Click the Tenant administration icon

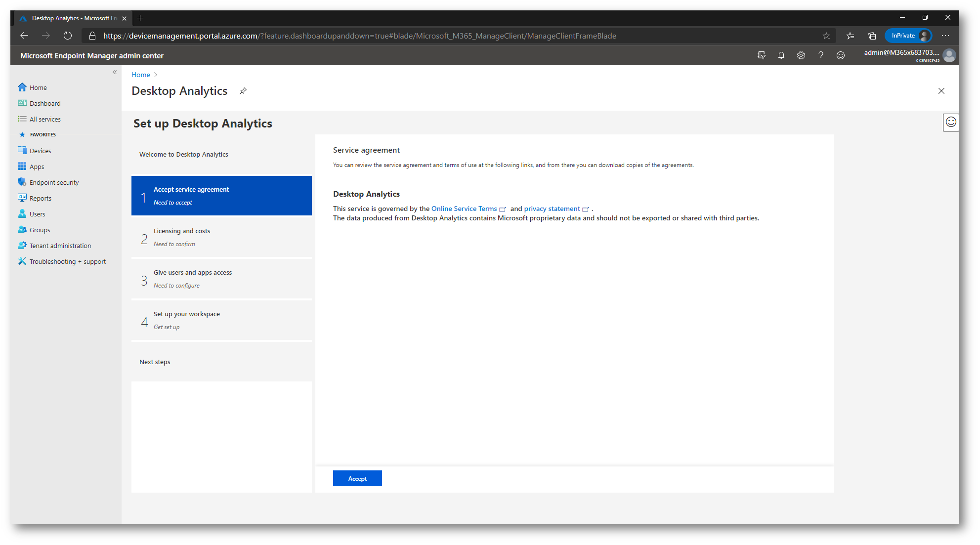click(x=22, y=246)
